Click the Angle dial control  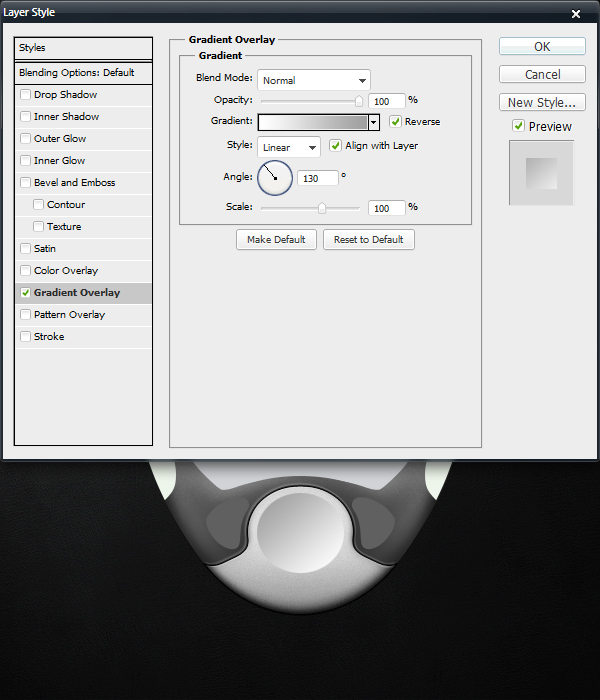275,178
